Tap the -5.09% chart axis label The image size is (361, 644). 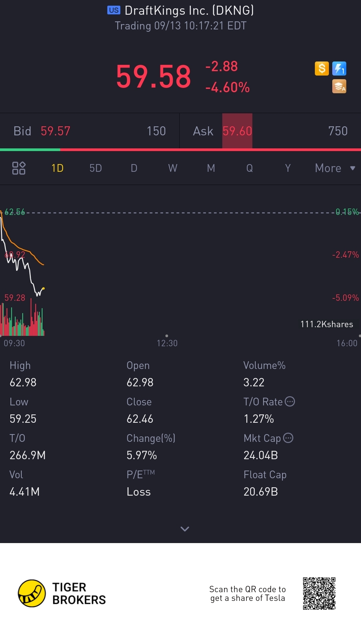(x=345, y=298)
